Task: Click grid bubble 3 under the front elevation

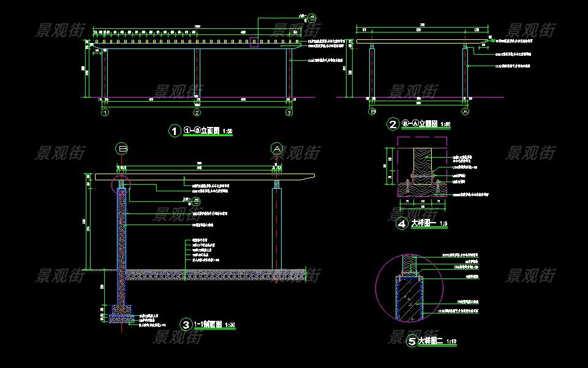Action: point(289,113)
